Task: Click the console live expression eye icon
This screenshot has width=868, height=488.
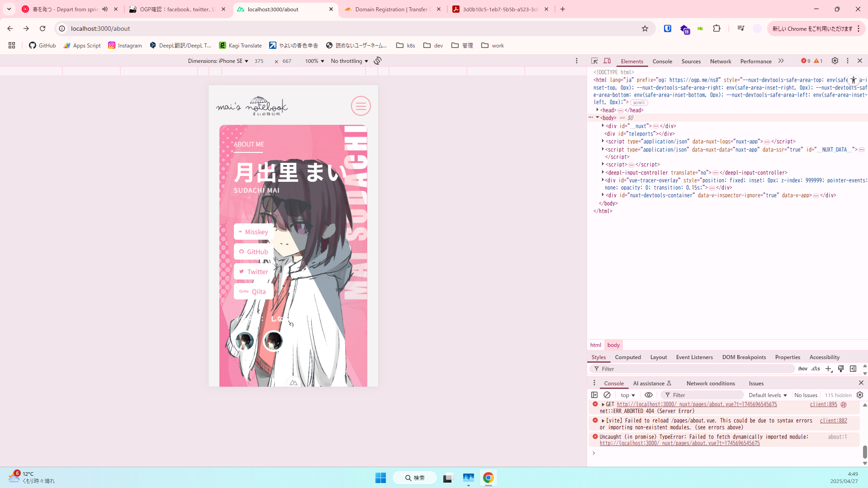Action: point(648,395)
